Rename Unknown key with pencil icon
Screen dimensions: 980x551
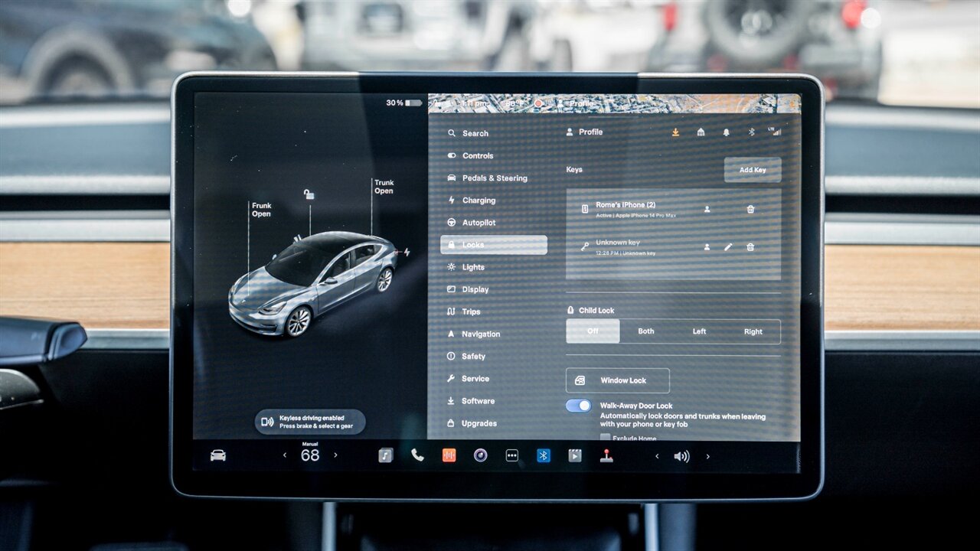click(x=728, y=246)
